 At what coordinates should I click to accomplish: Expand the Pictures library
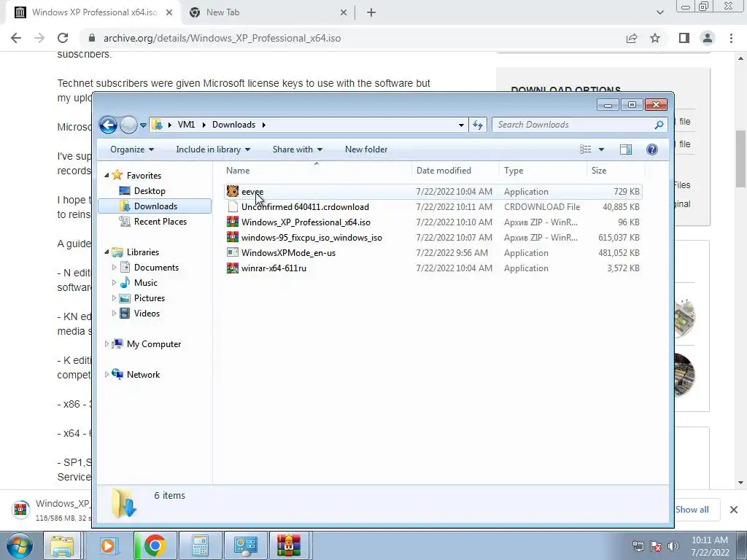[114, 298]
